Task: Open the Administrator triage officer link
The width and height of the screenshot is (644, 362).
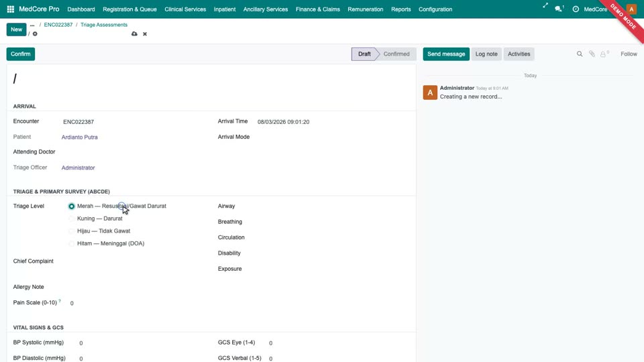Action: coord(78,168)
